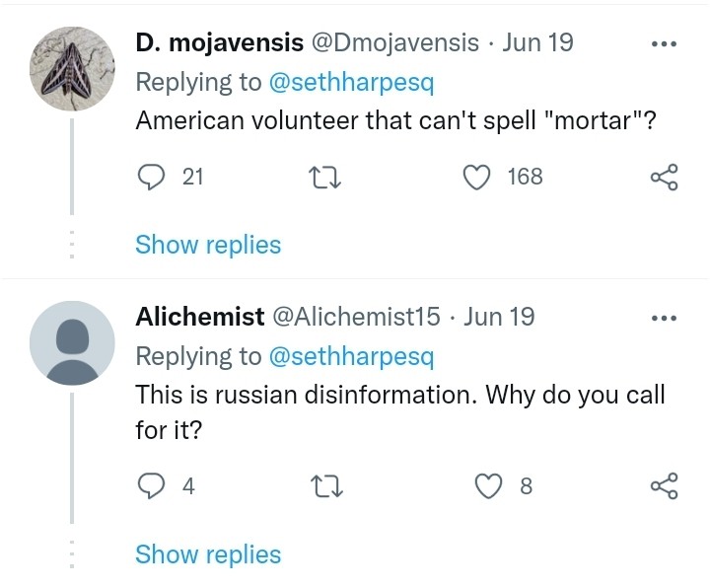710x588 pixels.
Task: Share the Alichemist tweet
Action: pos(664,486)
